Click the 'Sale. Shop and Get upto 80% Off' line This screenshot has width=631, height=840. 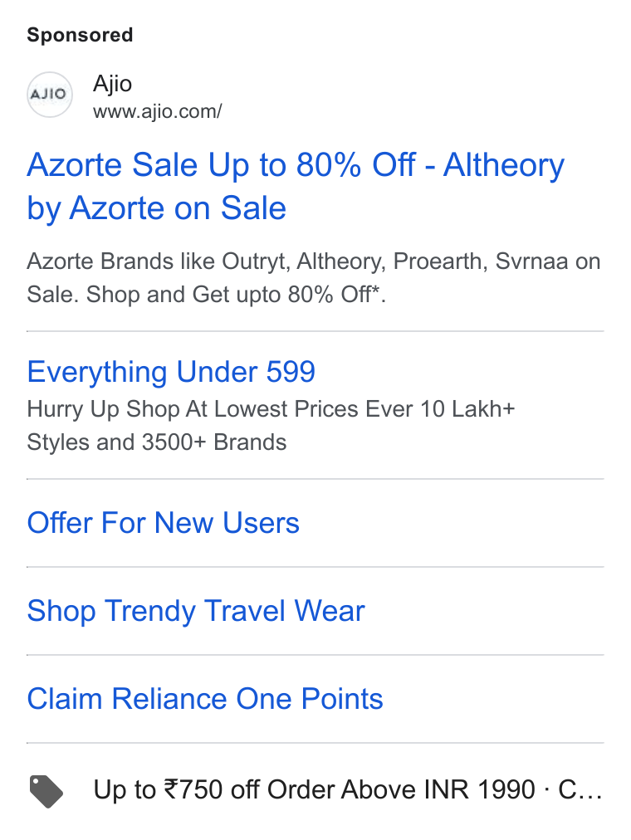pyautogui.click(x=206, y=294)
